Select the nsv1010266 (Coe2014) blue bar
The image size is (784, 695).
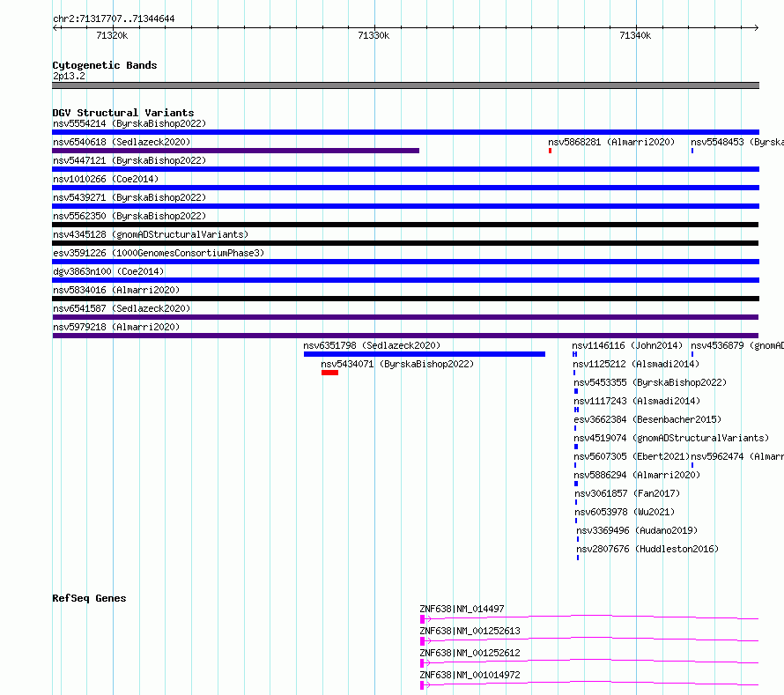coord(405,188)
